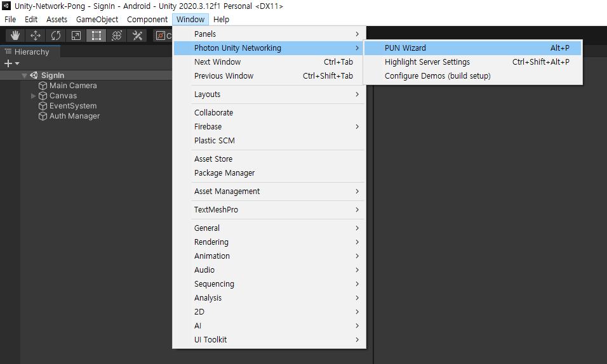Collapse the SignIn scene foldout

(x=24, y=75)
